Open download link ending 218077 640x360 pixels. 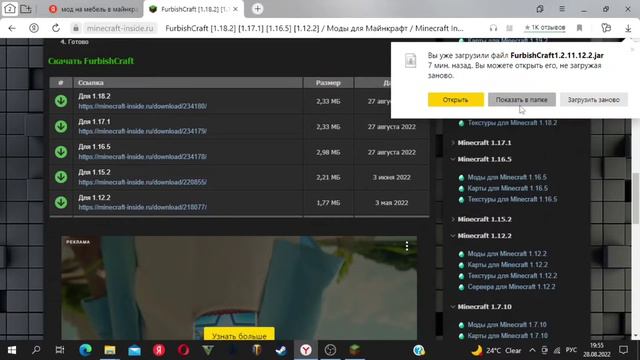(x=142, y=207)
